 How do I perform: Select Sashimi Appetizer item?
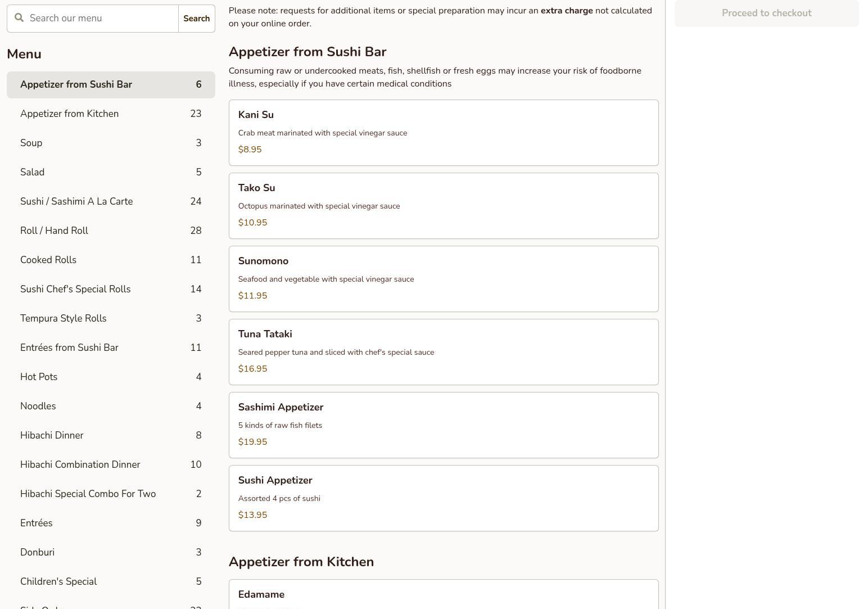pyautogui.click(x=443, y=425)
